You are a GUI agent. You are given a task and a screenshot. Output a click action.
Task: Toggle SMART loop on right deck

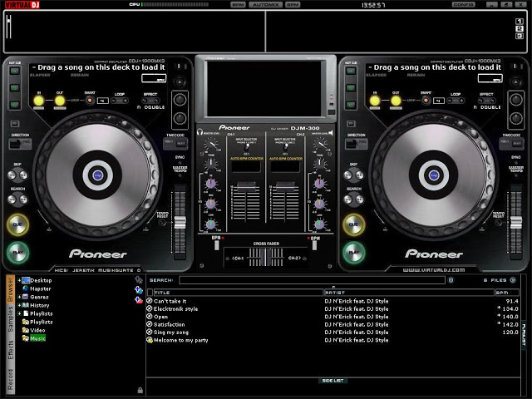[x=426, y=101]
